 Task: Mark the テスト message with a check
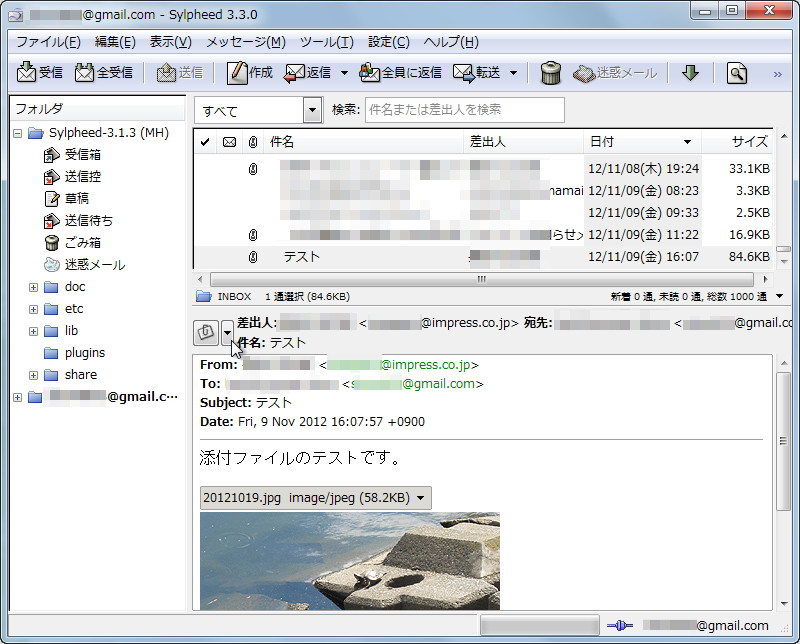(x=206, y=257)
